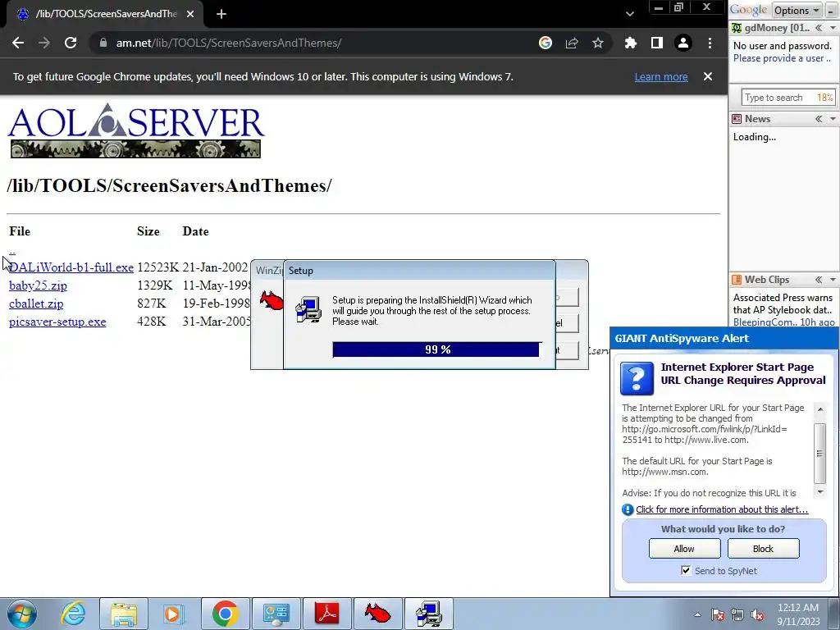Allow the Start Page URL change

coord(684,549)
